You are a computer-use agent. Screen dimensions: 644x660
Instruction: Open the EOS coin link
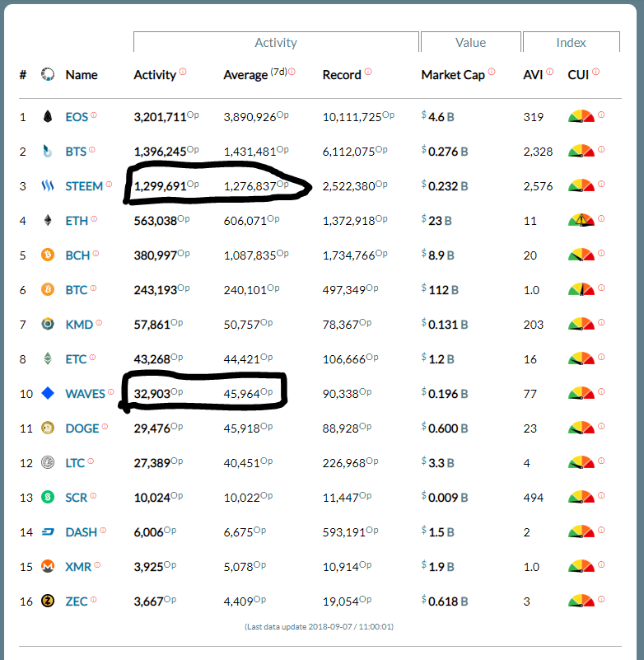(77, 117)
